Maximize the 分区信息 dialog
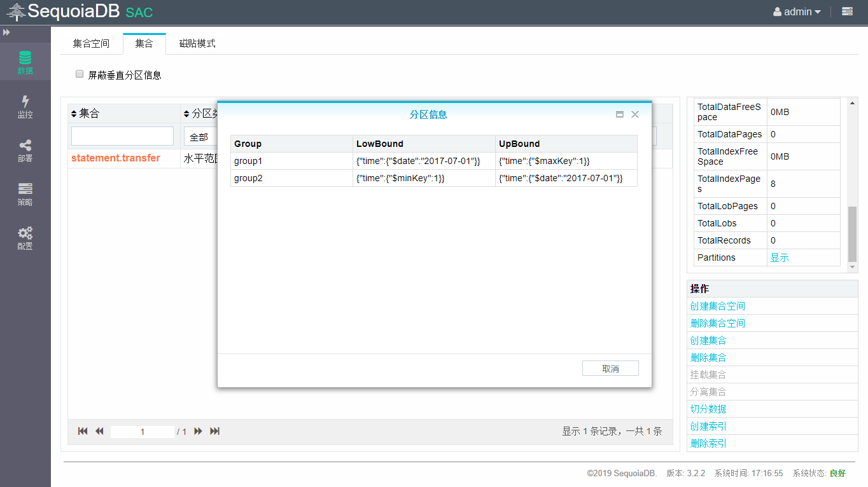Image resolution: width=868 pixels, height=487 pixels. pos(620,114)
